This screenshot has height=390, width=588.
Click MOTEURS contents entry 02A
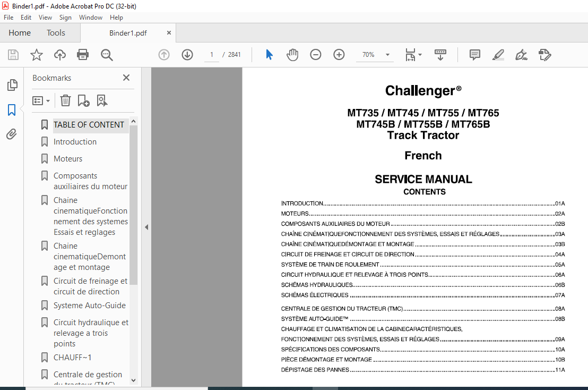422,214
